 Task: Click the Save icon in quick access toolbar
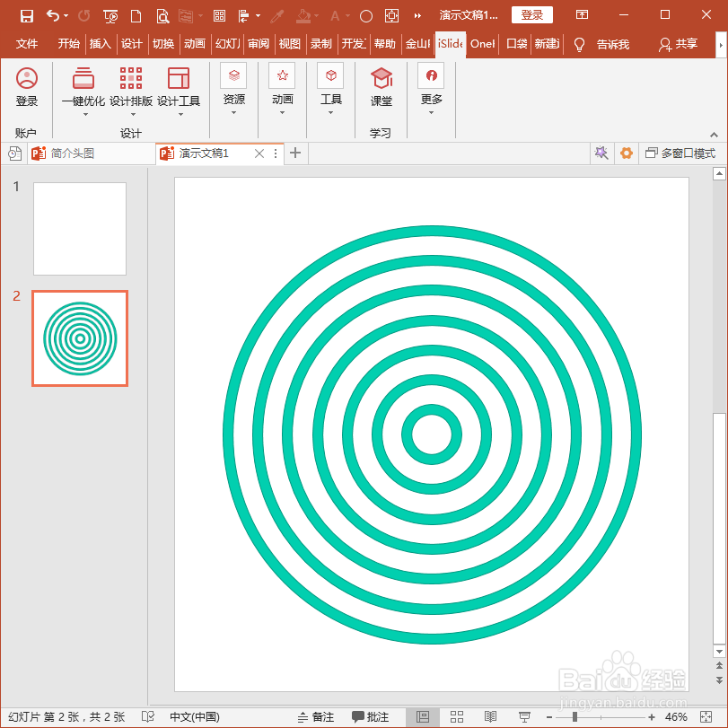[26, 16]
